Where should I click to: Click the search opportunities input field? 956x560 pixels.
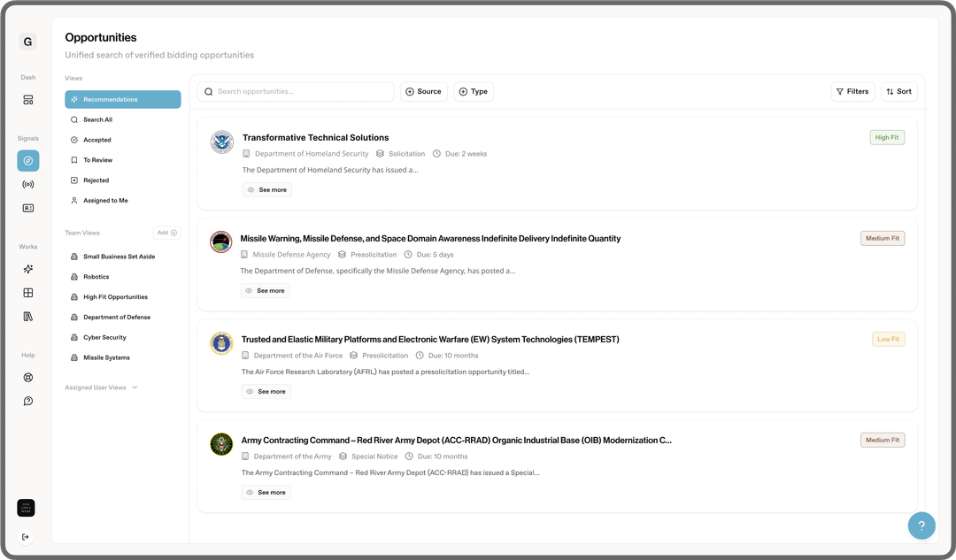(297, 91)
